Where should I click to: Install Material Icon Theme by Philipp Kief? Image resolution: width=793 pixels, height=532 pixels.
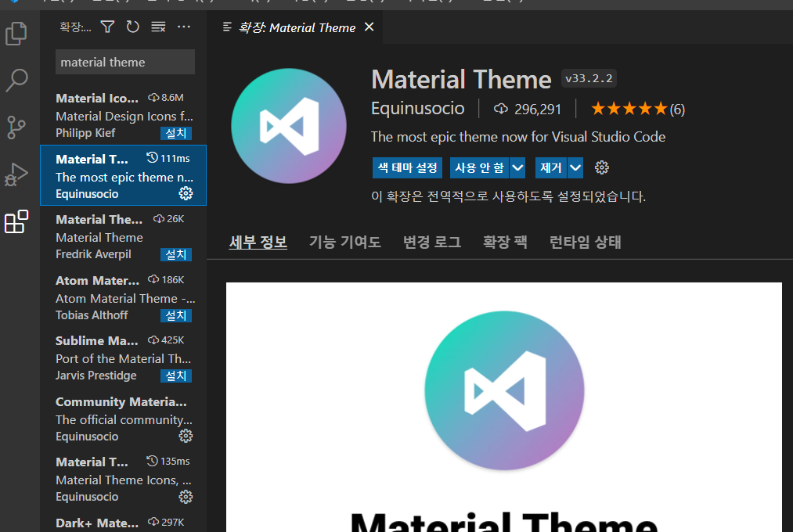tap(176, 133)
